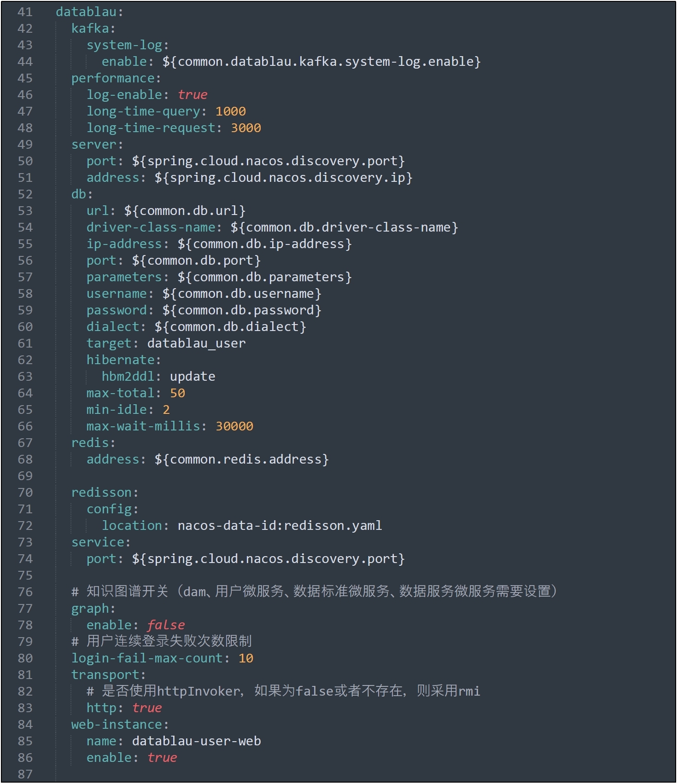Click the 3000 value of long-time-request

pos(245,128)
